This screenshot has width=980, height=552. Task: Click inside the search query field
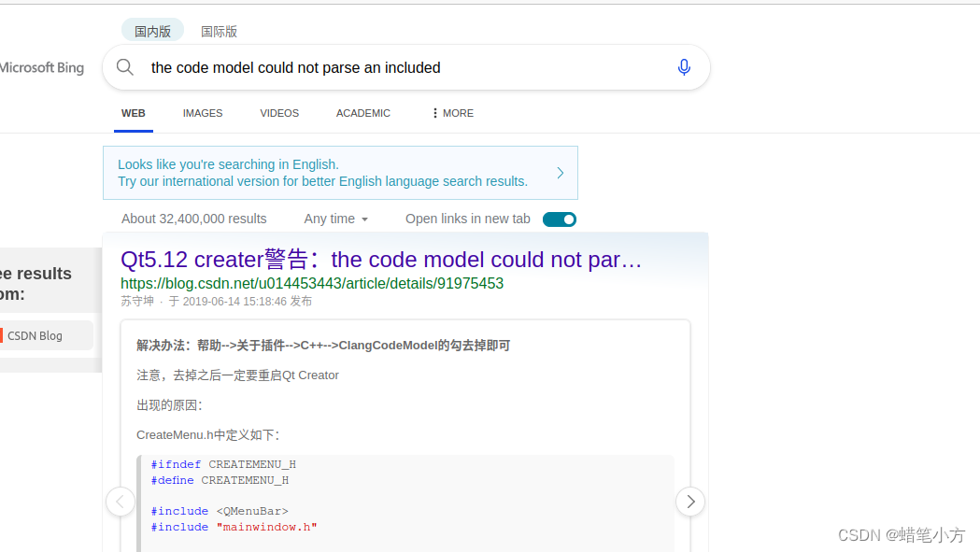(x=406, y=67)
